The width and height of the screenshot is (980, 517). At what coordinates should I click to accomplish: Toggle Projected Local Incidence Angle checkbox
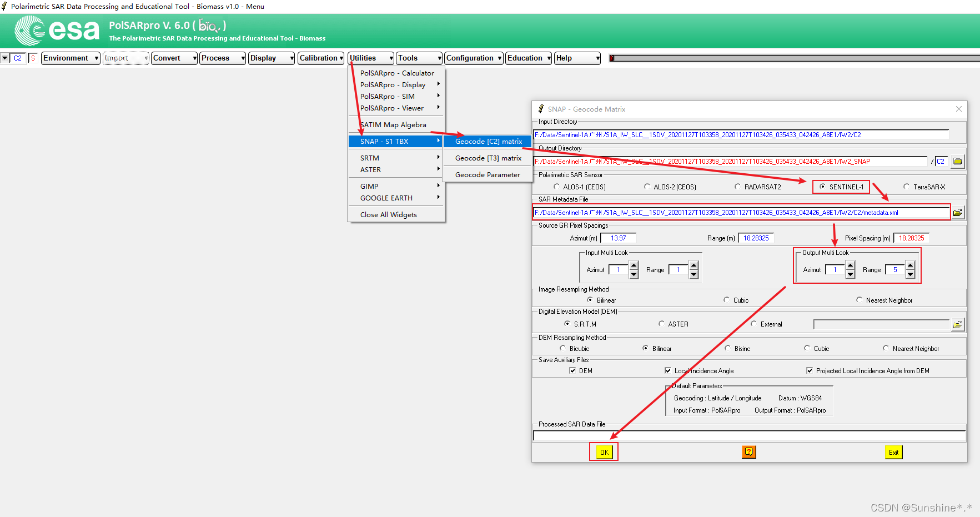tap(810, 370)
